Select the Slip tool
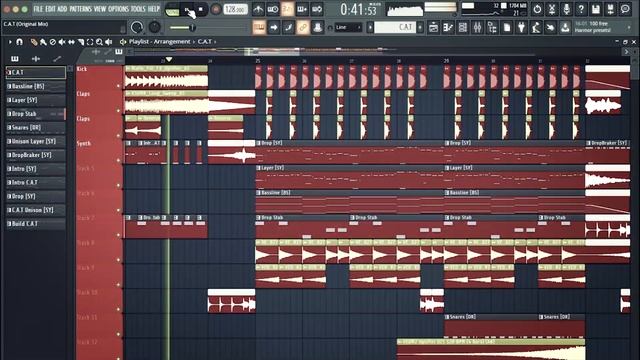The image size is (640, 360). coord(71,42)
